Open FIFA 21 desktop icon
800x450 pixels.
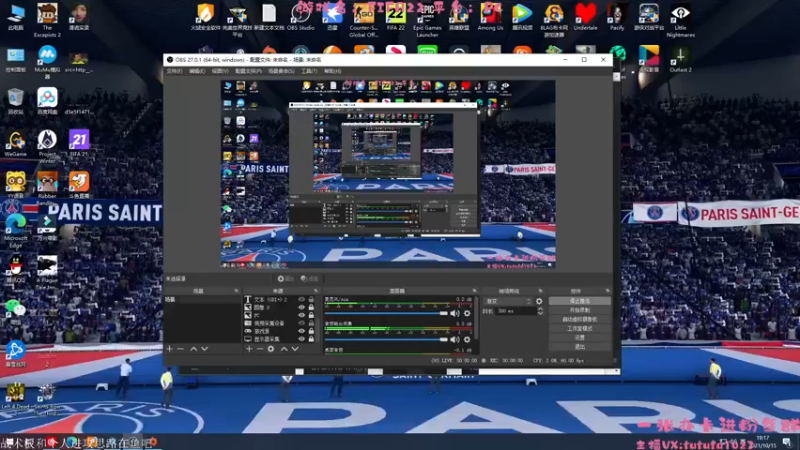click(79, 143)
